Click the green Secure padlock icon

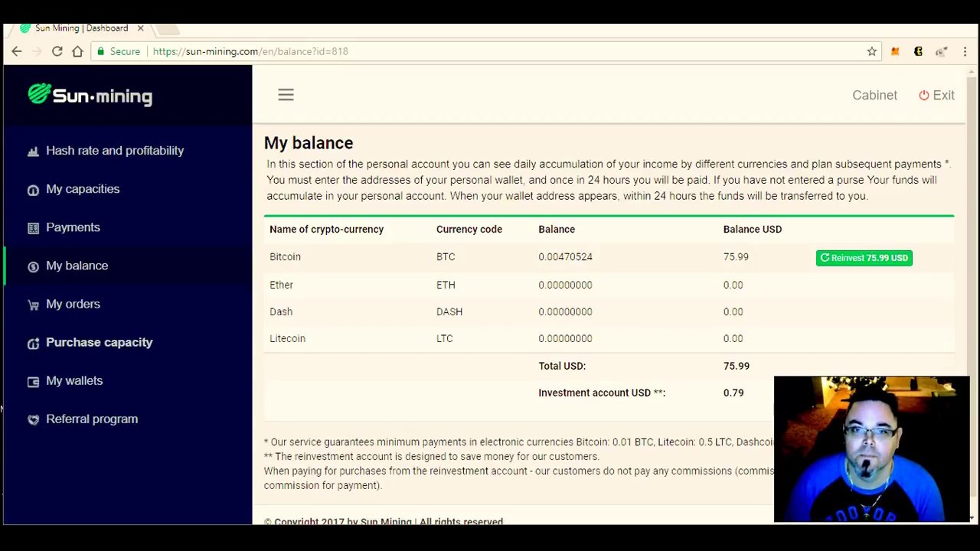pyautogui.click(x=100, y=51)
